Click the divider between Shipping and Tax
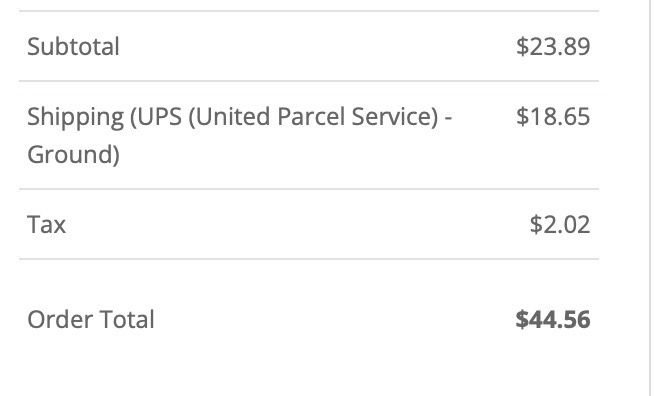Screen dimensions: 654x396 [x=309, y=189]
